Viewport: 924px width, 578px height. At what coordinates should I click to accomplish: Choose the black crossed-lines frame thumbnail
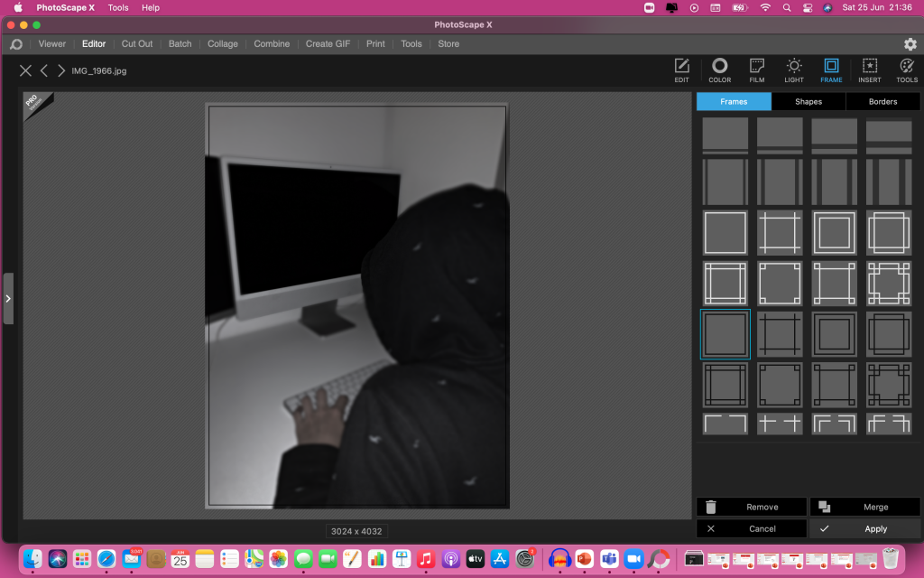[x=779, y=334]
